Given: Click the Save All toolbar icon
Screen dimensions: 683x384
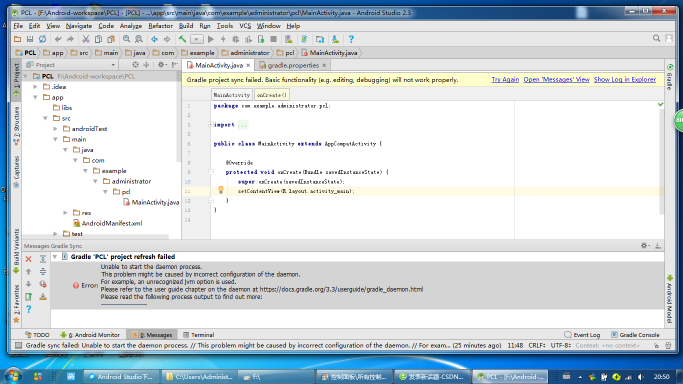Looking at the screenshot, I should click(30, 39).
